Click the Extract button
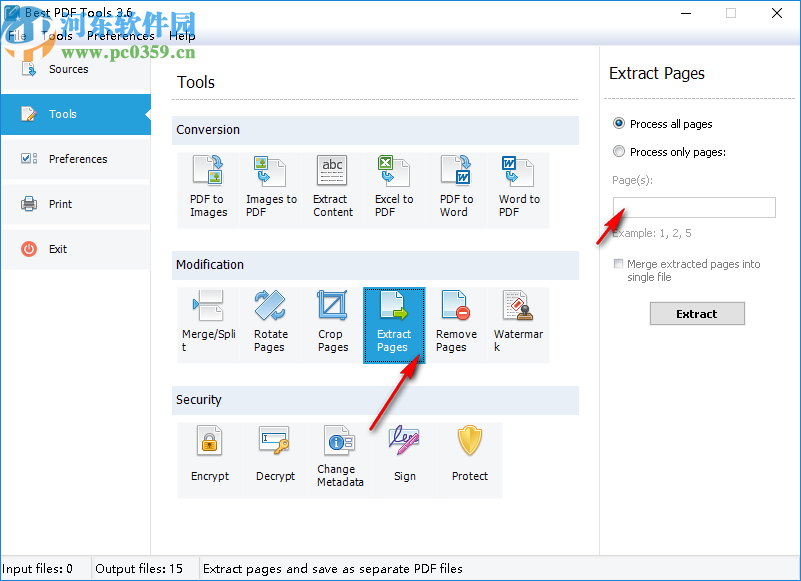The image size is (801, 581). 697,313
